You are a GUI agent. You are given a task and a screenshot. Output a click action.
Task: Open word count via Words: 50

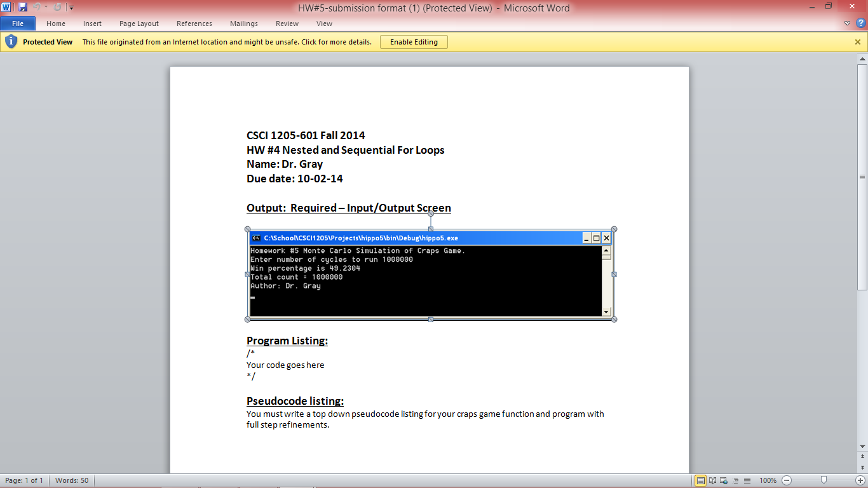pyautogui.click(x=72, y=480)
